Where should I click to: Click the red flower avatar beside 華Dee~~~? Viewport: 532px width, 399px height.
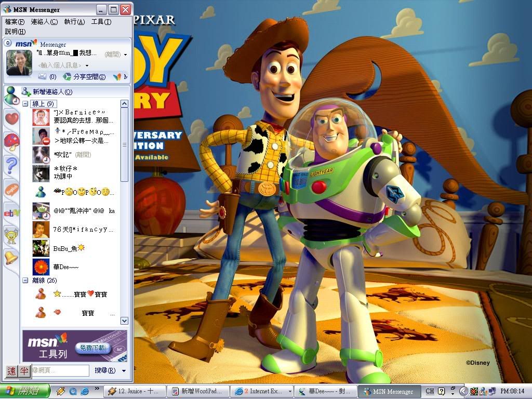[41, 267]
